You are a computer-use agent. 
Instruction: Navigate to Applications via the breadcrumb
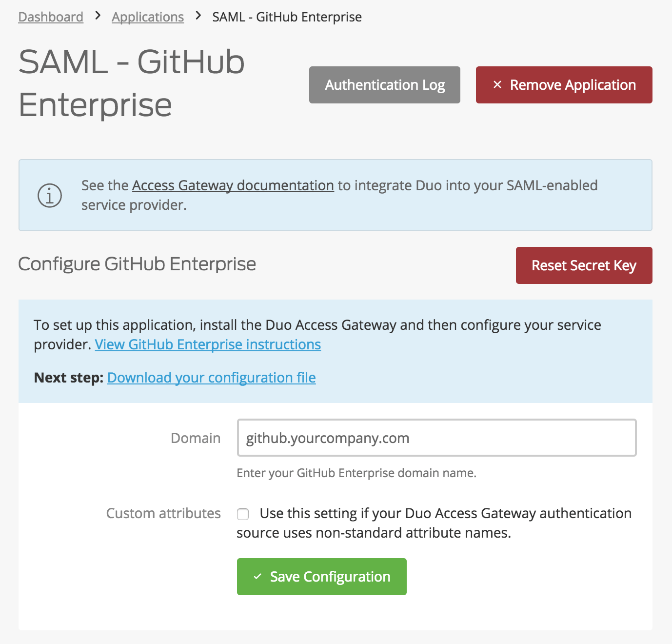tap(147, 17)
